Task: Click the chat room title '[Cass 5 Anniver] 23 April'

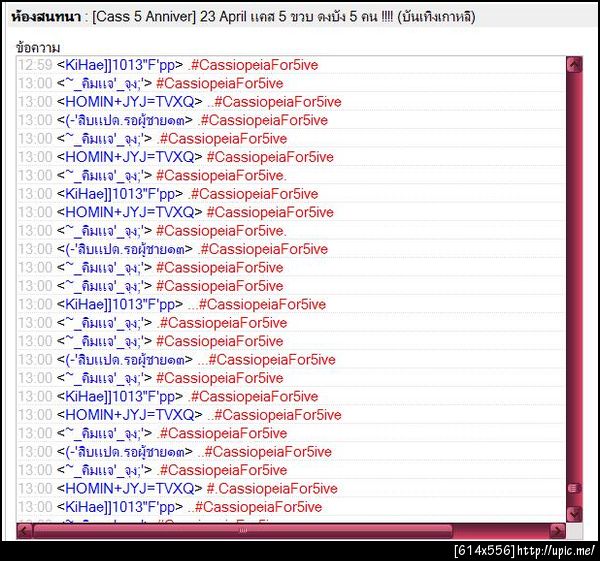Action: 168,17
